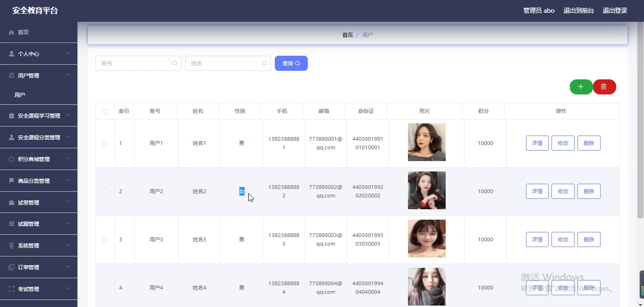Click the photo thumbnail of 用户4
Image resolution: width=644 pixels, height=307 pixels.
427,287
